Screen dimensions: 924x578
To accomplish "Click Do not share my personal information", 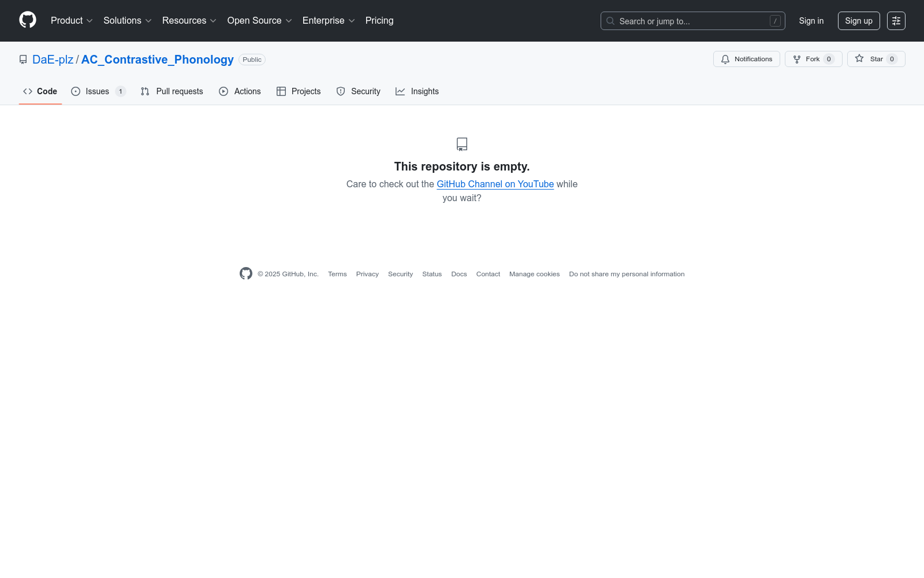I will click(627, 274).
